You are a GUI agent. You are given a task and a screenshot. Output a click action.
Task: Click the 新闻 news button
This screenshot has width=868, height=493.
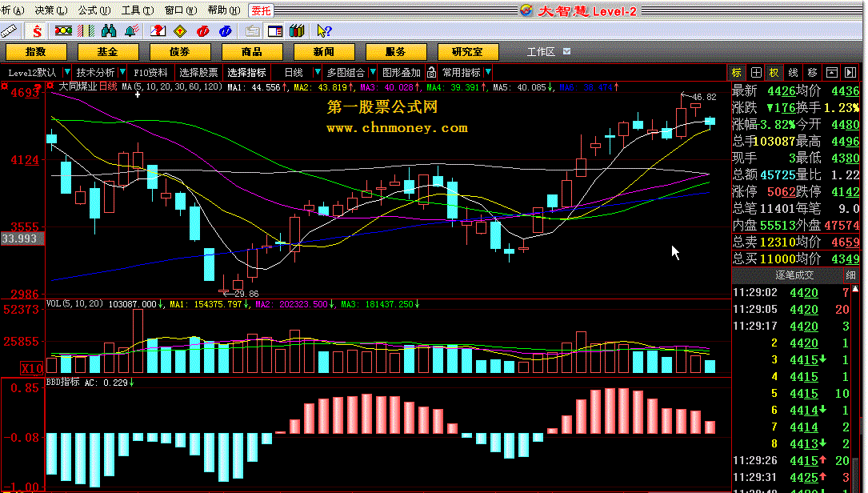coord(324,52)
